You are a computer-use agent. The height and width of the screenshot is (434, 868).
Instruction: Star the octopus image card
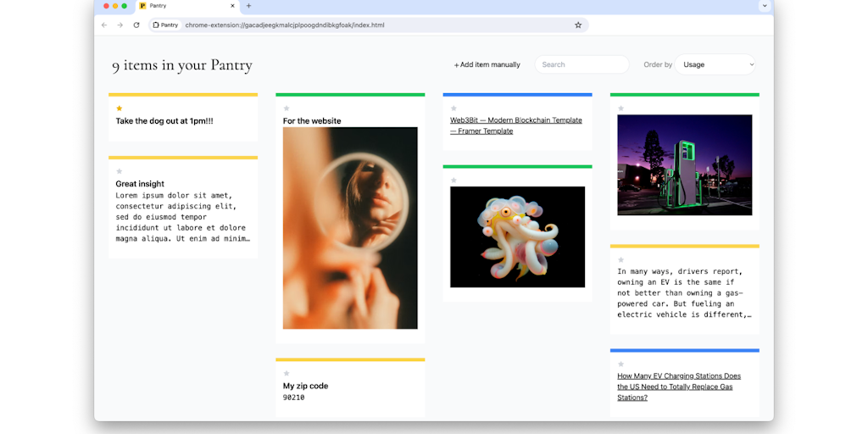click(453, 180)
